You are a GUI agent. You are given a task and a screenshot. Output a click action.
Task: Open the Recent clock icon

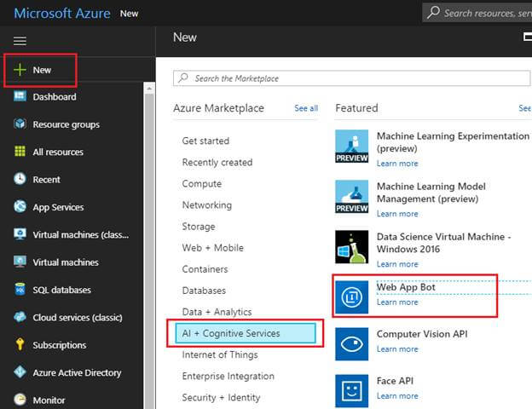click(x=20, y=179)
